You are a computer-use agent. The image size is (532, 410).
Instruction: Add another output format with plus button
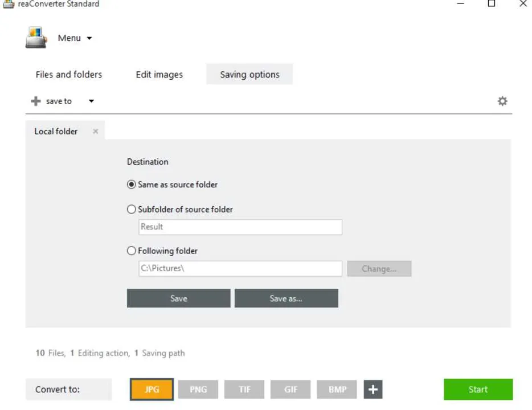(x=373, y=389)
